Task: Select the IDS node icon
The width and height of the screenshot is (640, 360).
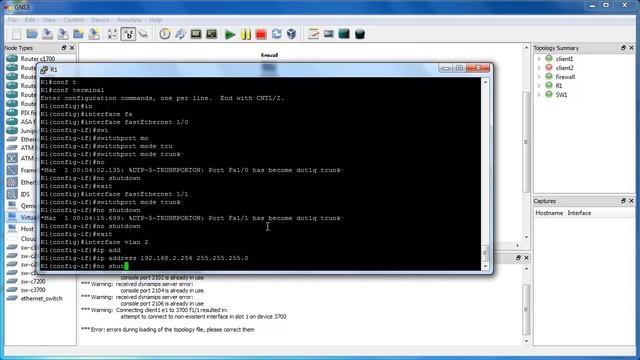Action: [x=12, y=194]
